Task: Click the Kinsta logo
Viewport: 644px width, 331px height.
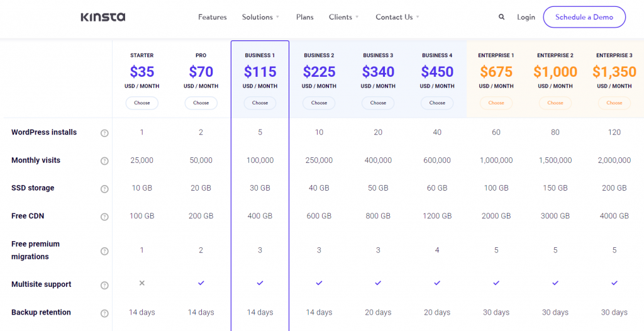Action: coord(103,17)
